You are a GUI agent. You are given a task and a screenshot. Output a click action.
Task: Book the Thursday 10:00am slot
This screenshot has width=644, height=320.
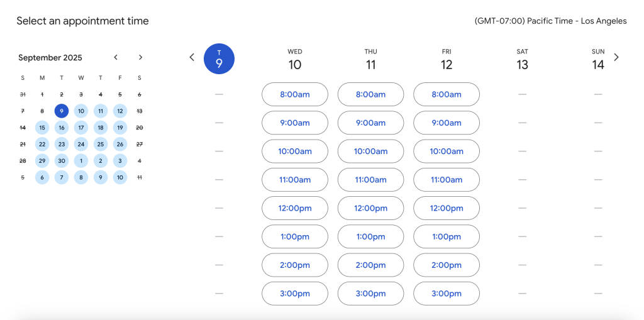370,152
